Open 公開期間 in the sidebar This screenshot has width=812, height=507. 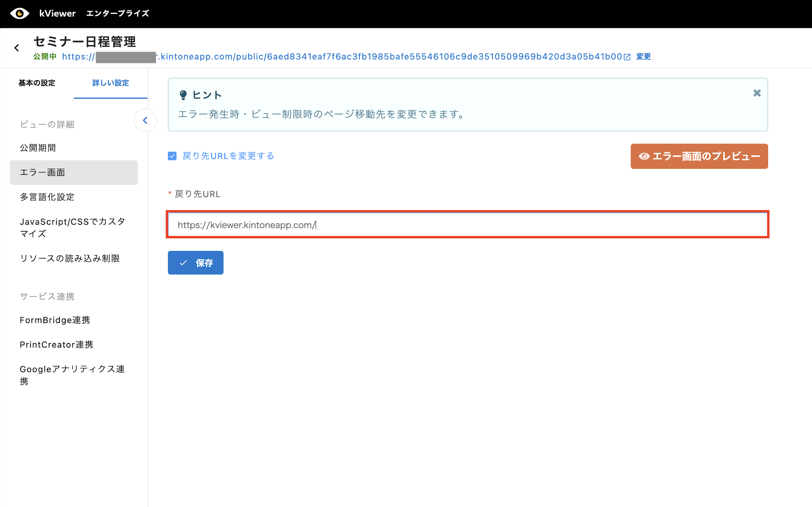tap(38, 148)
